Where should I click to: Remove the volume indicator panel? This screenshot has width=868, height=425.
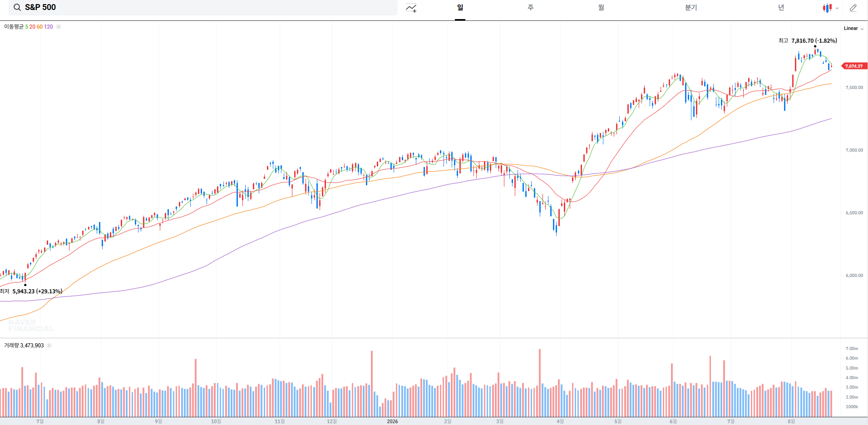coord(49,346)
